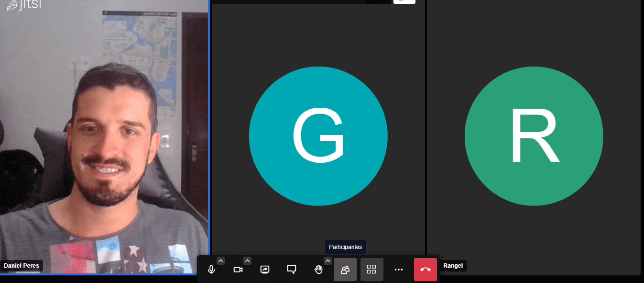Mute the microphone

(212, 269)
